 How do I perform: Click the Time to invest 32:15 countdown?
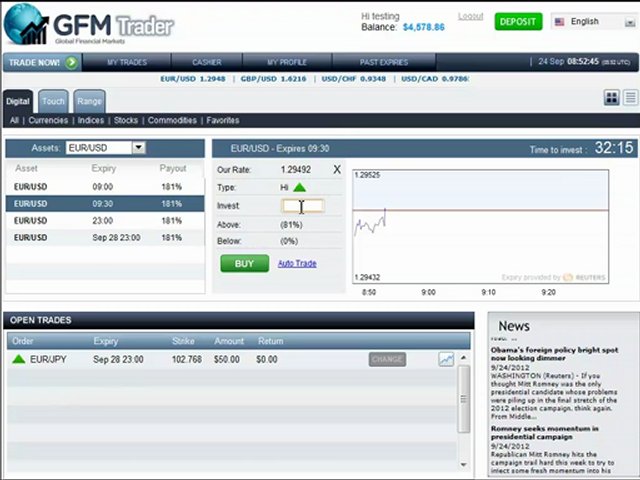pyautogui.click(x=614, y=148)
